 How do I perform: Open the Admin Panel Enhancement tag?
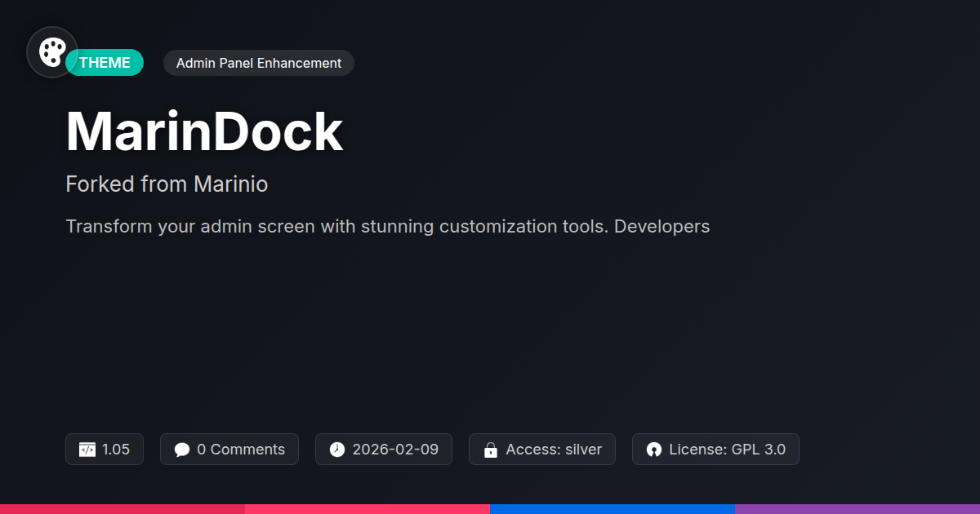click(259, 63)
